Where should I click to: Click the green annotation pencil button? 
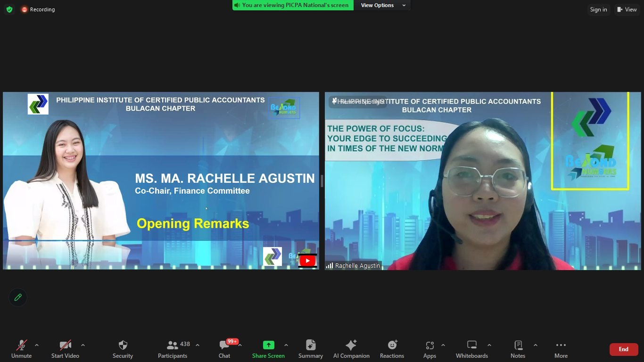(18, 297)
